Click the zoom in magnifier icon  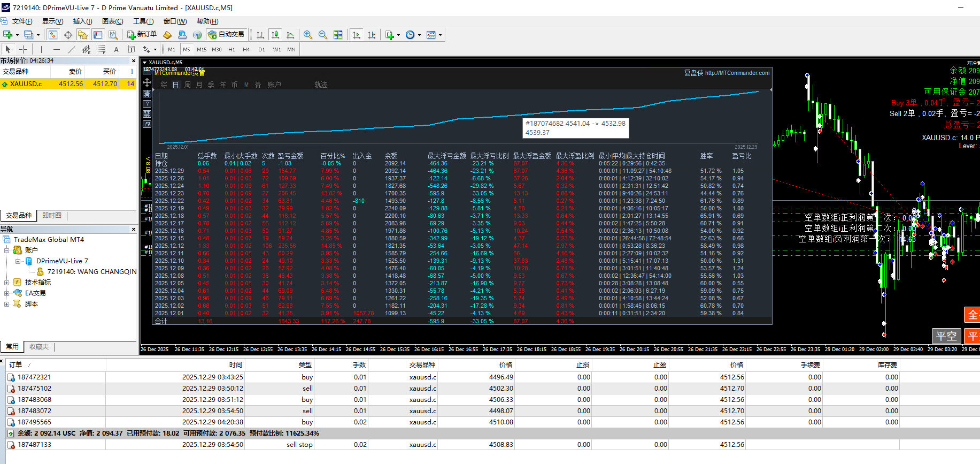(308, 35)
